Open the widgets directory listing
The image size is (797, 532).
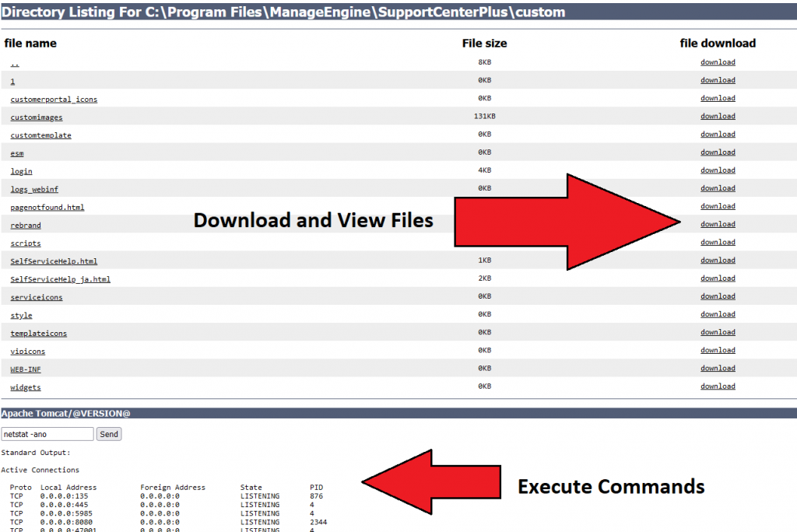[x=25, y=387]
